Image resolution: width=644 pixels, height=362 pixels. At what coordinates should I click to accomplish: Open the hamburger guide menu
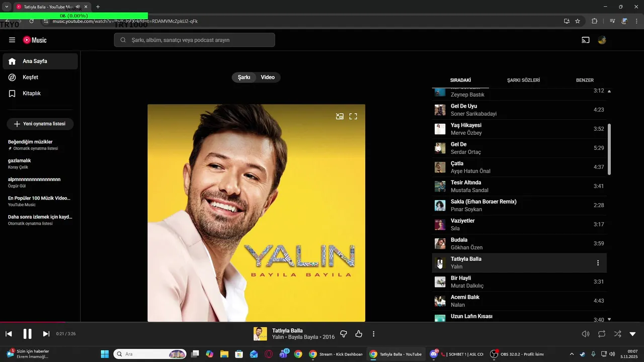[x=12, y=40]
